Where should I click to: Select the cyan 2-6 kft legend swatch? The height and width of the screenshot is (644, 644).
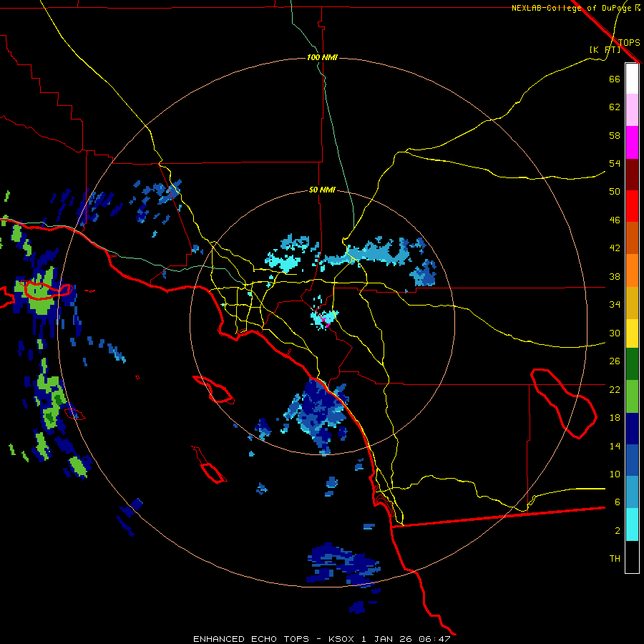(632, 525)
